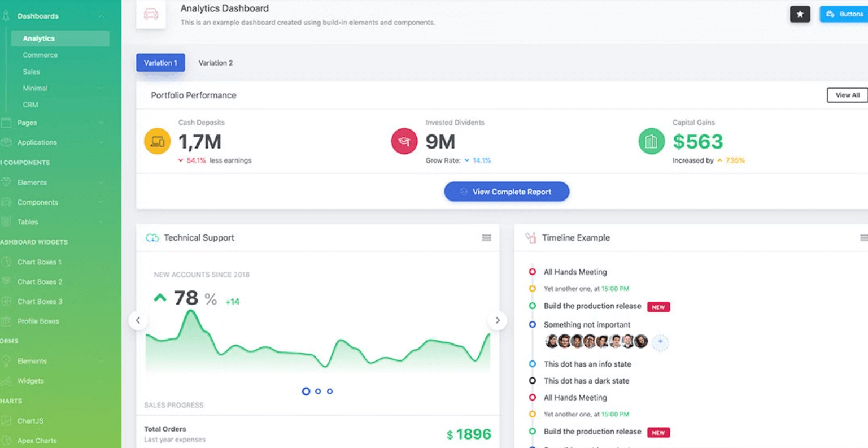Click the View Complete Report button
868x448 pixels.
[x=507, y=191]
